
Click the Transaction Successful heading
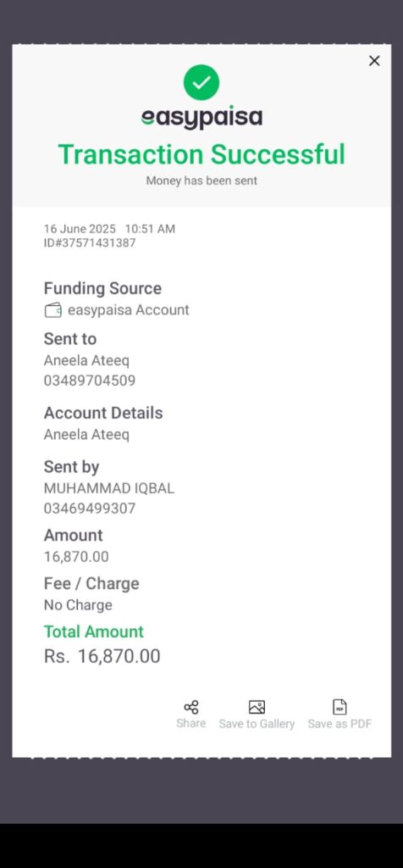(x=201, y=154)
